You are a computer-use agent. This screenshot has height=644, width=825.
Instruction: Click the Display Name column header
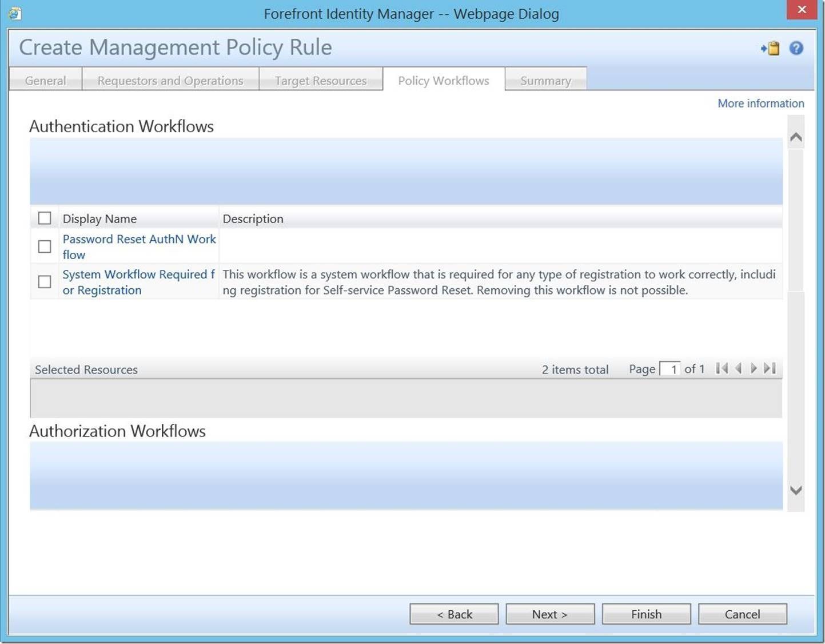pyautogui.click(x=99, y=218)
